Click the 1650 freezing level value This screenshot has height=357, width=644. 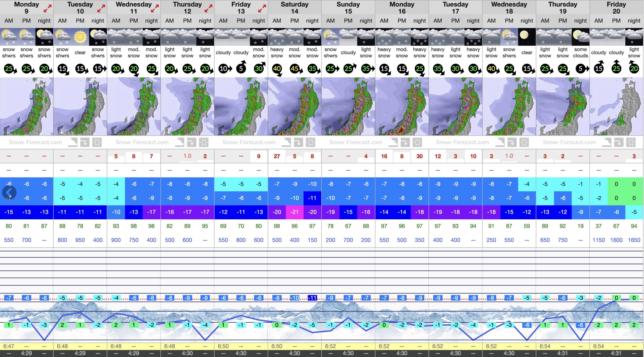coord(634,240)
